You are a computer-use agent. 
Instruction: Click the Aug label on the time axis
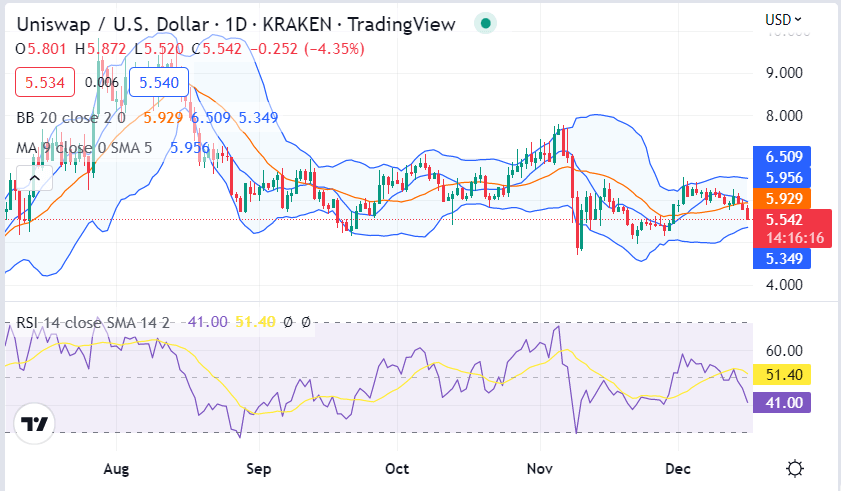point(116,469)
